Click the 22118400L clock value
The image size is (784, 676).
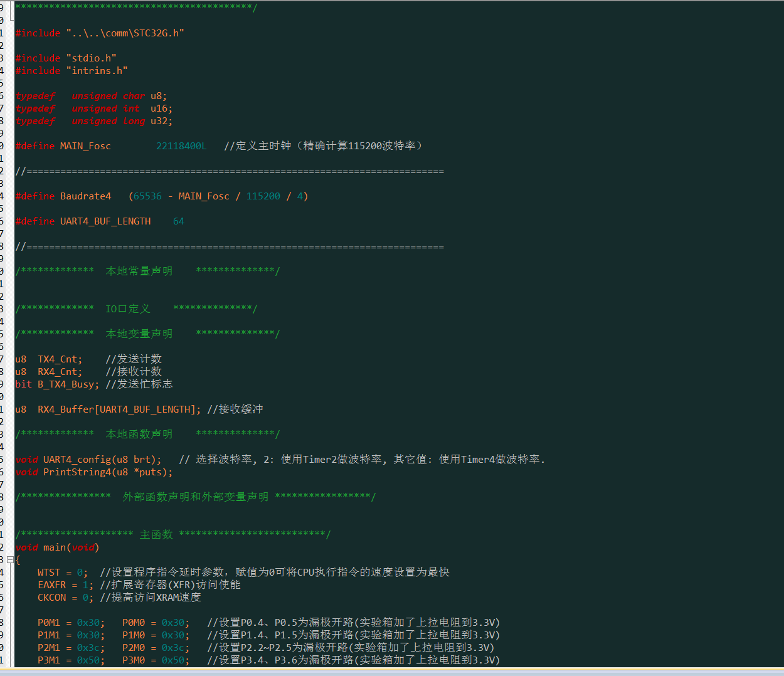click(181, 146)
